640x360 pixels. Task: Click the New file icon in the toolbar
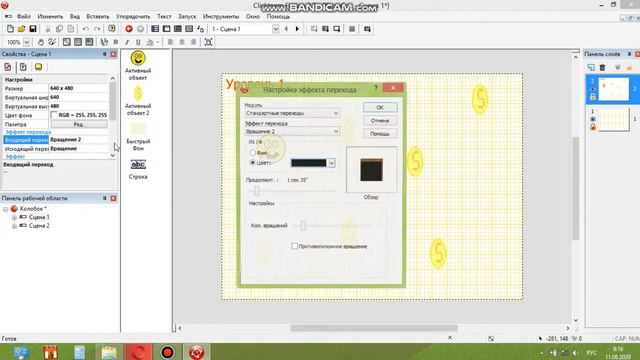(10, 29)
